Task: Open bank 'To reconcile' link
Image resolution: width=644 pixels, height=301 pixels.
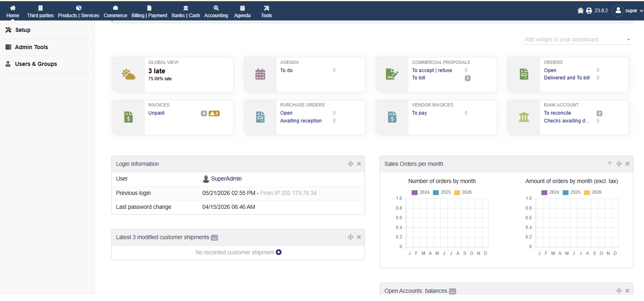Action: 557,113
